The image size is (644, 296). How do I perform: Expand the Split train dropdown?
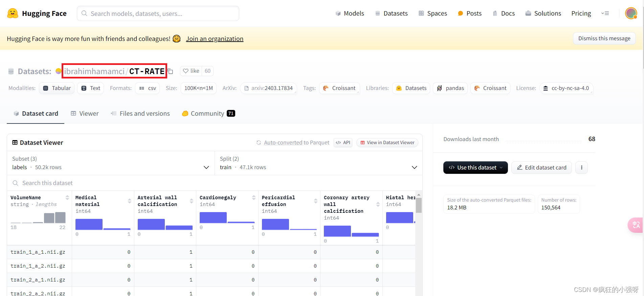point(318,163)
